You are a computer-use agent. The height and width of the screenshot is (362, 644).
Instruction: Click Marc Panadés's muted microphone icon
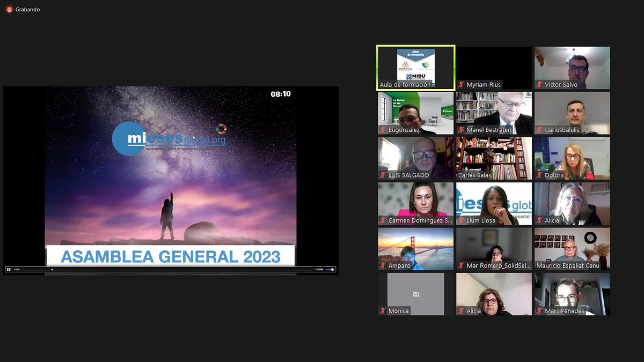pos(539,311)
